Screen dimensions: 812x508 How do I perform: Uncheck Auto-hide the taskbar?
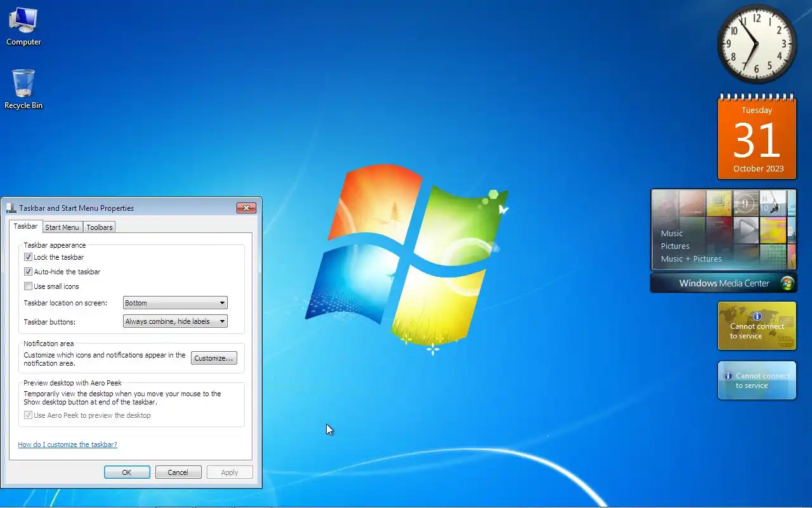tap(28, 272)
